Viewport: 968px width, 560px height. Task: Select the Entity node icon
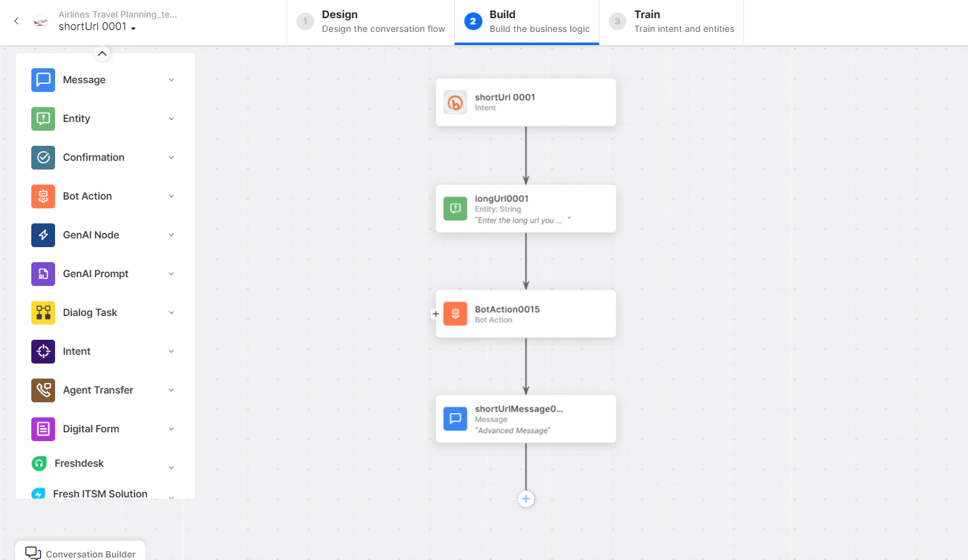pos(43,118)
